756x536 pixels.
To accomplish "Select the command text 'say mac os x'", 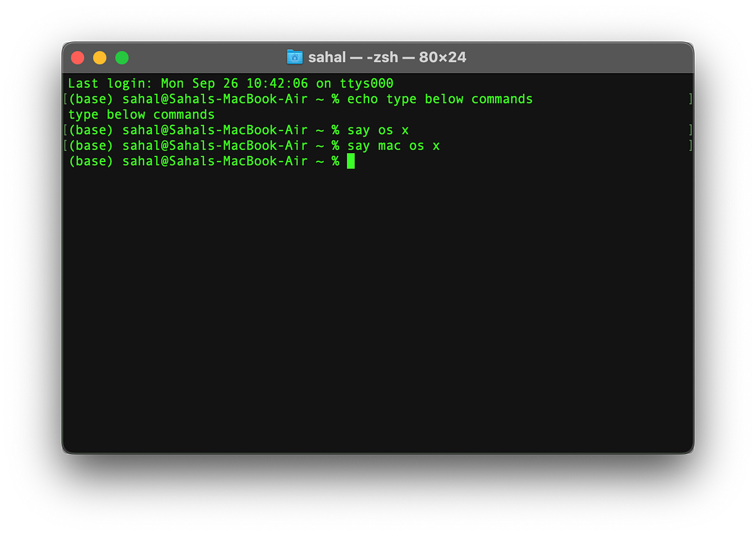I will click(x=393, y=145).
